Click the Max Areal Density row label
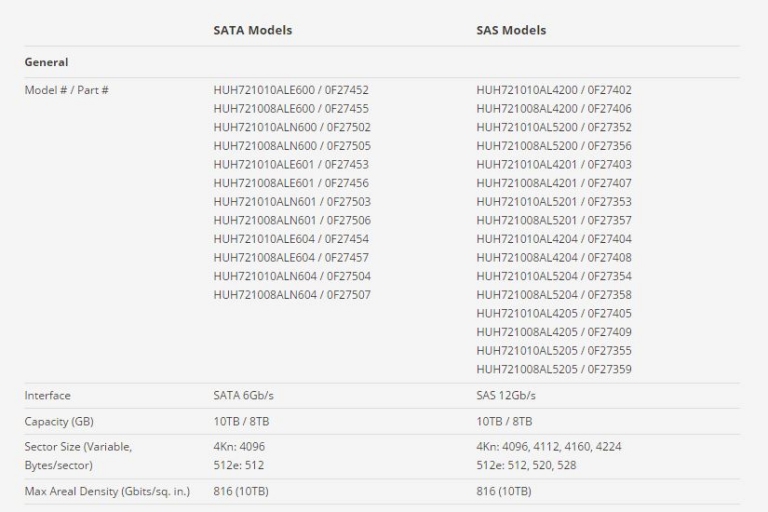 click(x=107, y=491)
